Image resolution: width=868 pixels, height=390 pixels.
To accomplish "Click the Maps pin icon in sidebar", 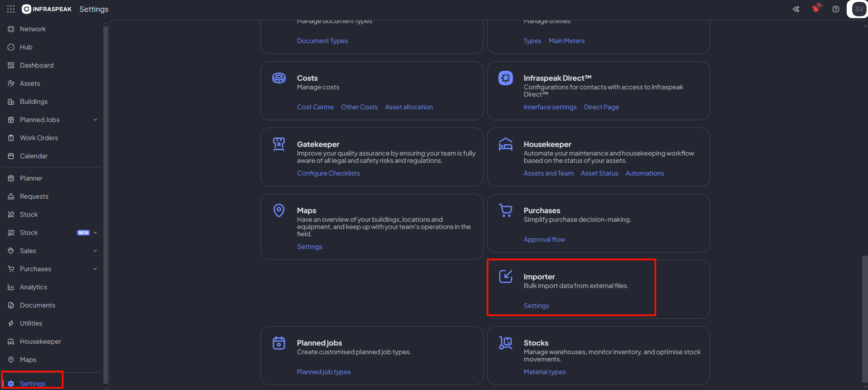I will (11, 360).
